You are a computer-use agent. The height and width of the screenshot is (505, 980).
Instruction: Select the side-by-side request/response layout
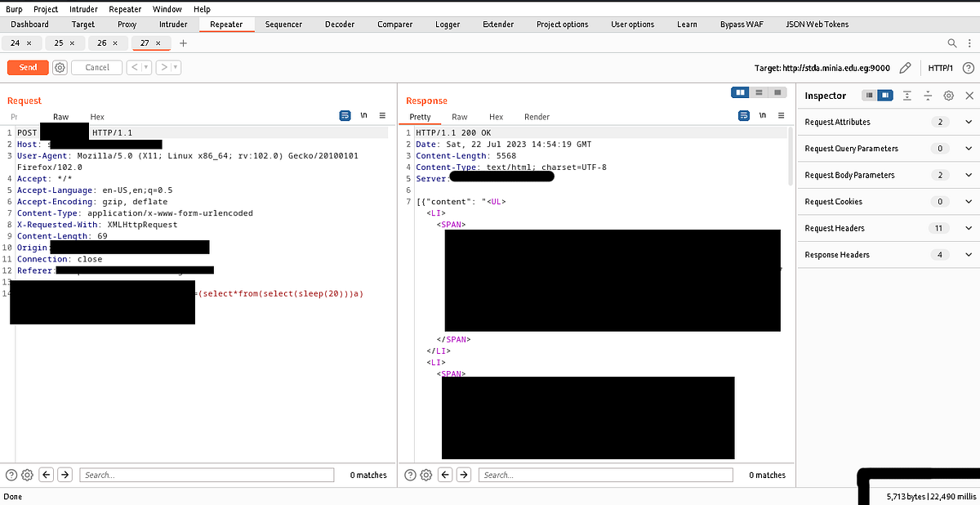740,92
